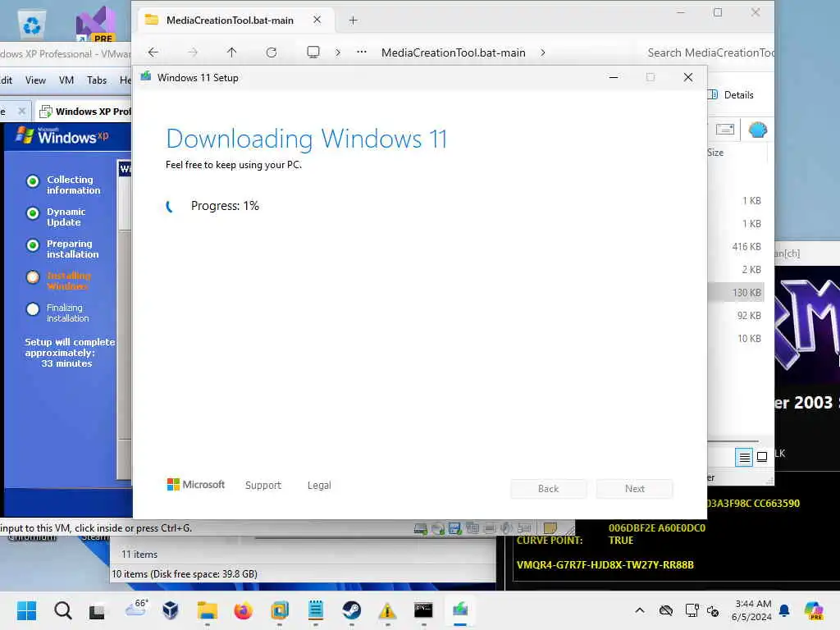Close the MediaCreationTool.bat-main tab
This screenshot has width=840, height=630.
tap(317, 20)
